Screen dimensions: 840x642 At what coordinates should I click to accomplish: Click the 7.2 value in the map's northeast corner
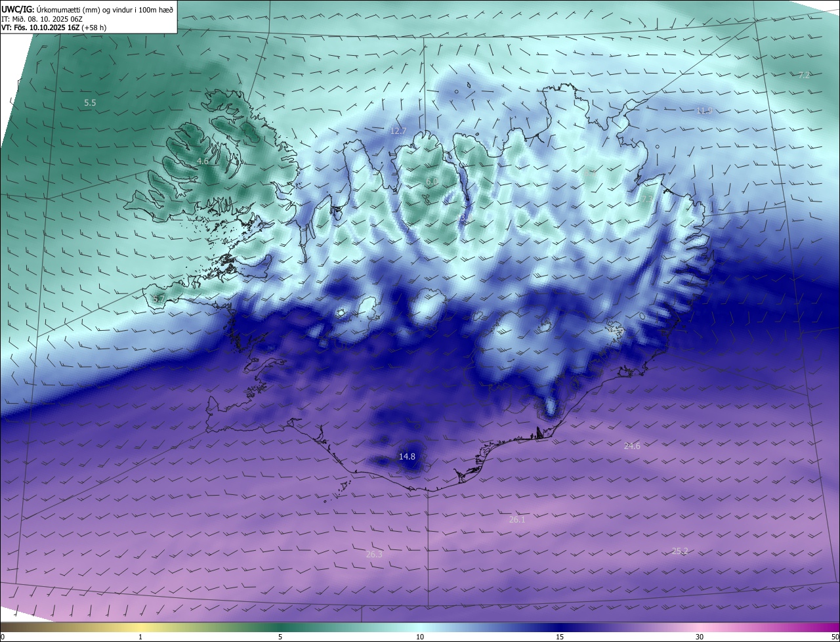coord(804,75)
